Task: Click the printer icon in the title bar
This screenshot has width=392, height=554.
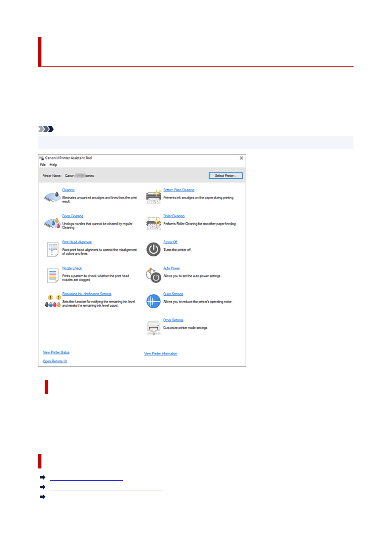Action: click(41, 158)
